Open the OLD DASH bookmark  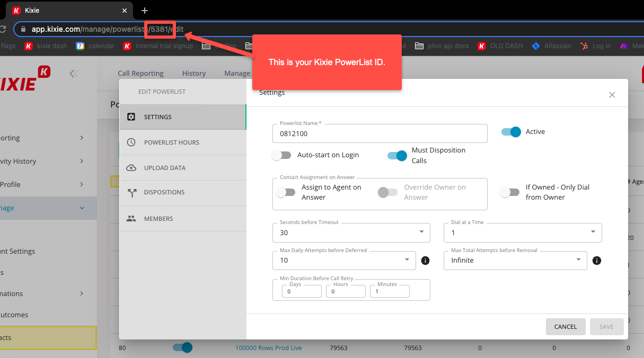tap(500, 46)
